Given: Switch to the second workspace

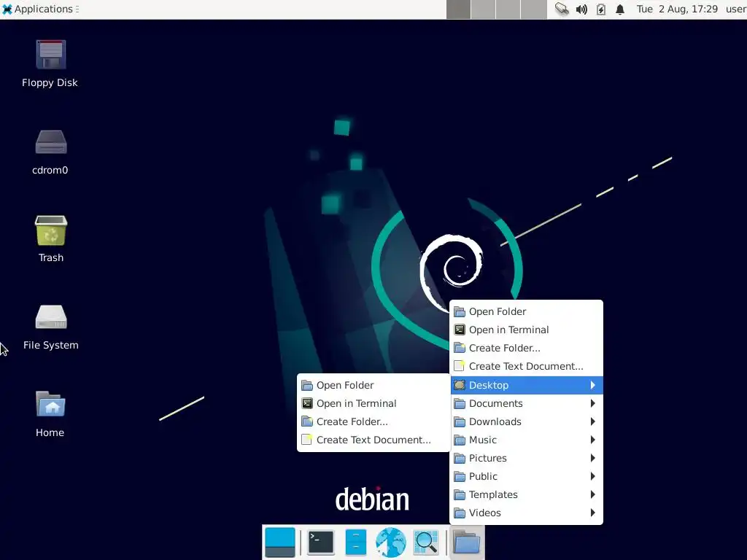Looking at the screenshot, I should pyautogui.click(x=483, y=9).
